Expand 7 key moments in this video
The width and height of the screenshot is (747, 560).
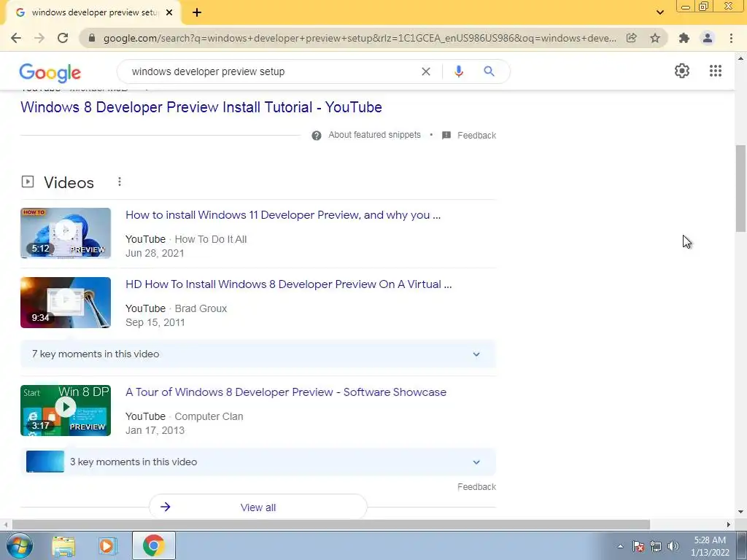click(x=258, y=354)
